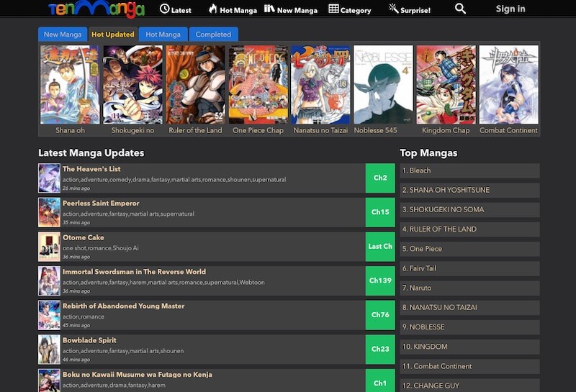
Task: Switch to the blue Hot Manga tab
Action: coord(163,34)
